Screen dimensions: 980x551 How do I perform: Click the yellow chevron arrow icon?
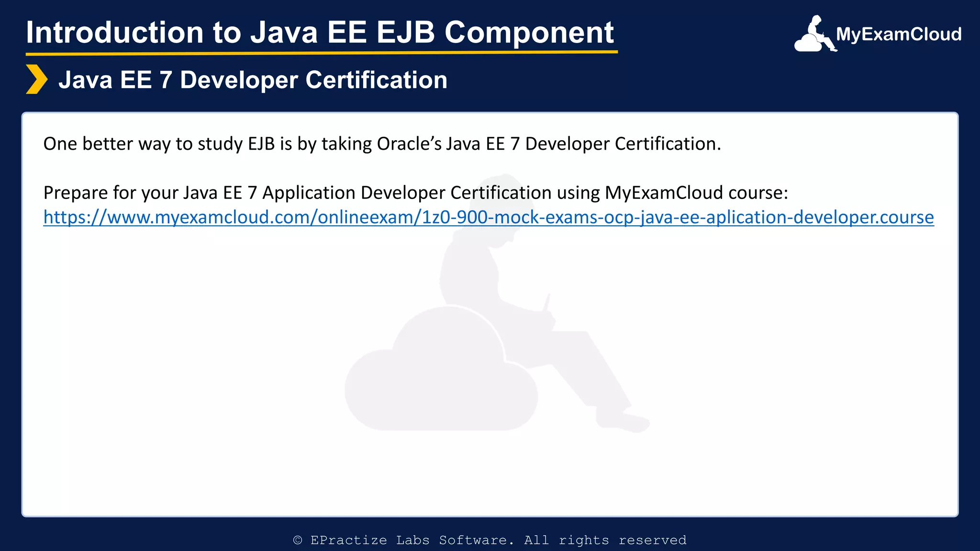pyautogui.click(x=36, y=79)
